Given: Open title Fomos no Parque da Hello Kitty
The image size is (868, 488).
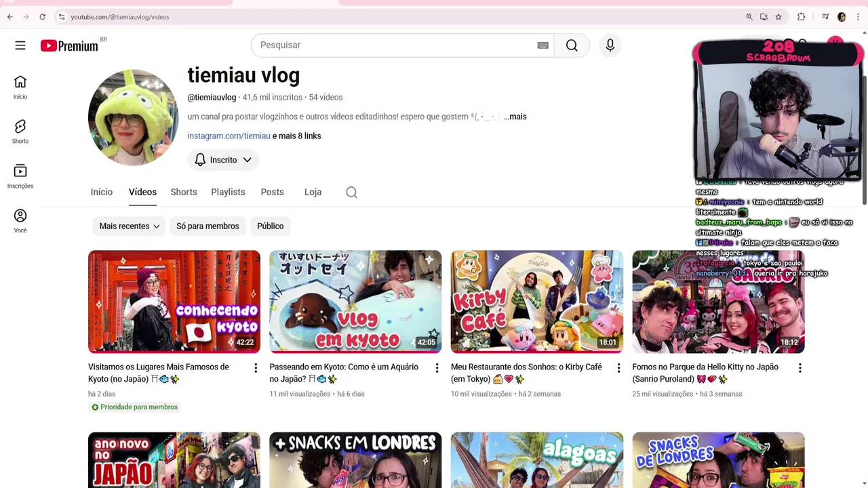Looking at the screenshot, I should 705,373.
